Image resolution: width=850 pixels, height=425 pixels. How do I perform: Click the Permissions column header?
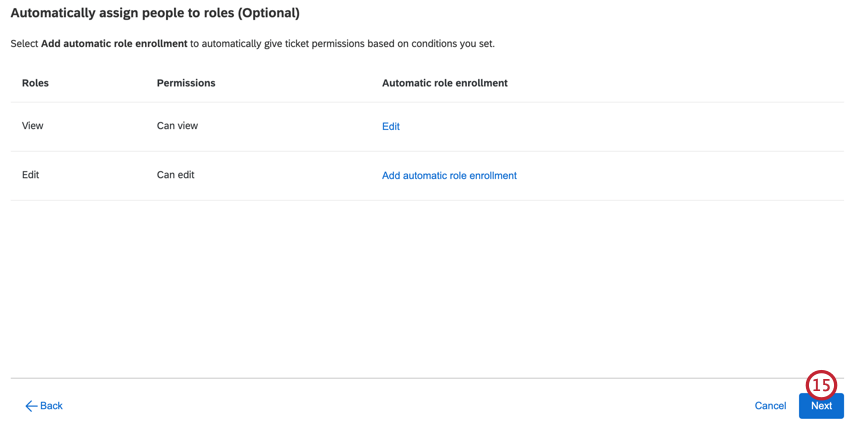click(186, 83)
